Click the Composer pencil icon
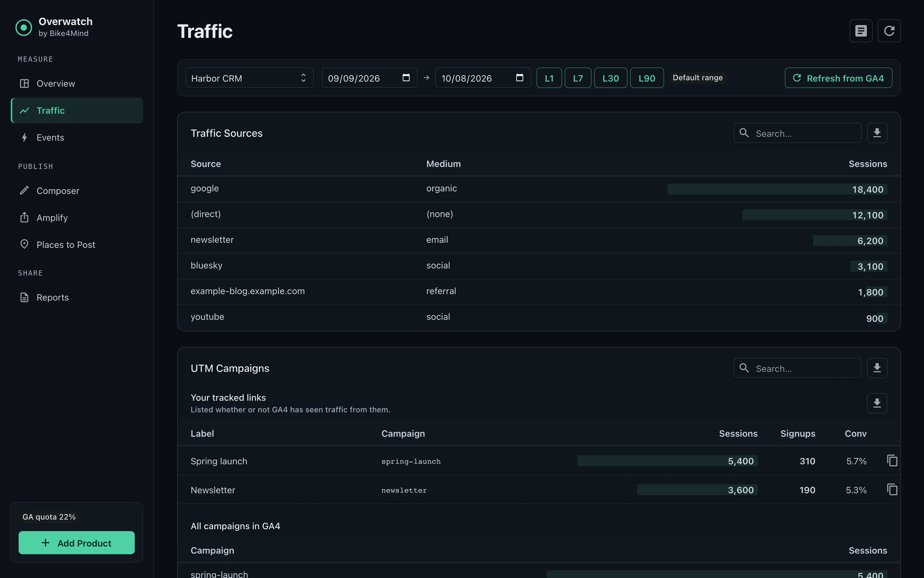924x578 pixels. point(25,190)
